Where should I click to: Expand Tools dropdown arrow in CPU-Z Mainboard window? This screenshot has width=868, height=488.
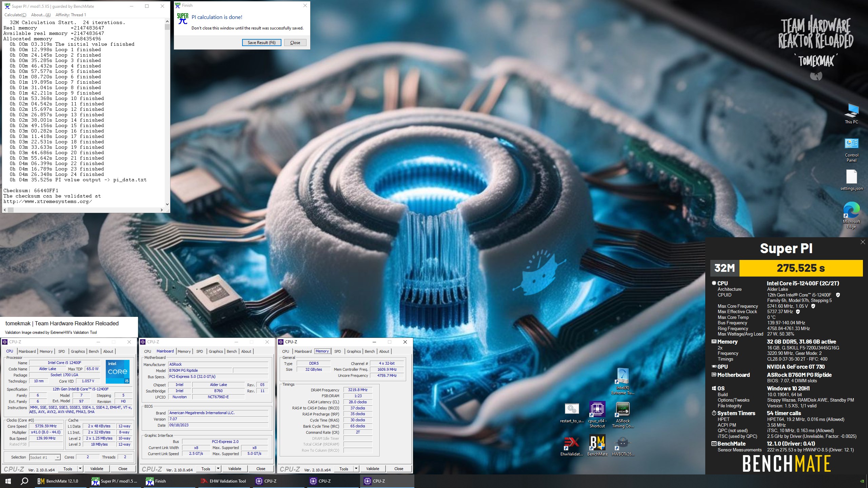218,469
